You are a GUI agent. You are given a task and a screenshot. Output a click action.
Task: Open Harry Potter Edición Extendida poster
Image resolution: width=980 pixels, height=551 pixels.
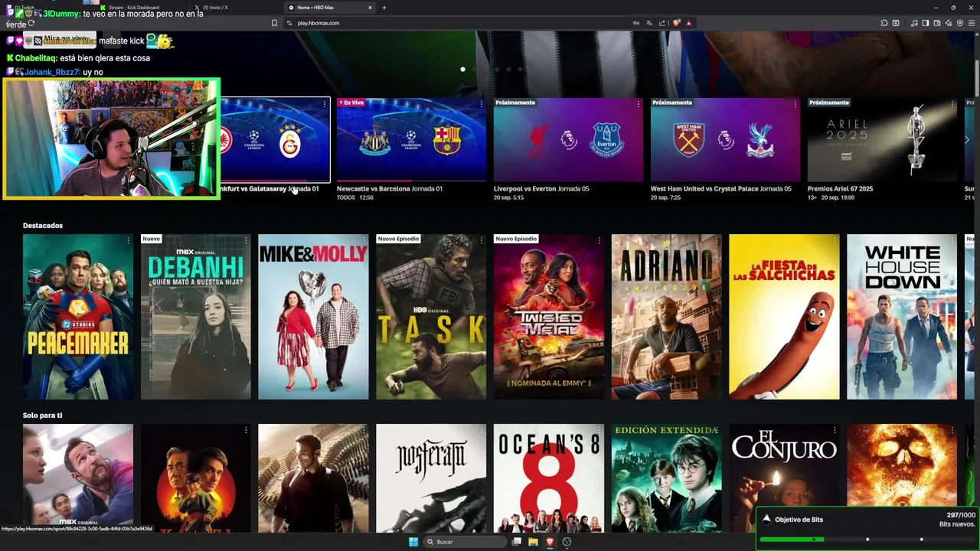tap(666, 478)
